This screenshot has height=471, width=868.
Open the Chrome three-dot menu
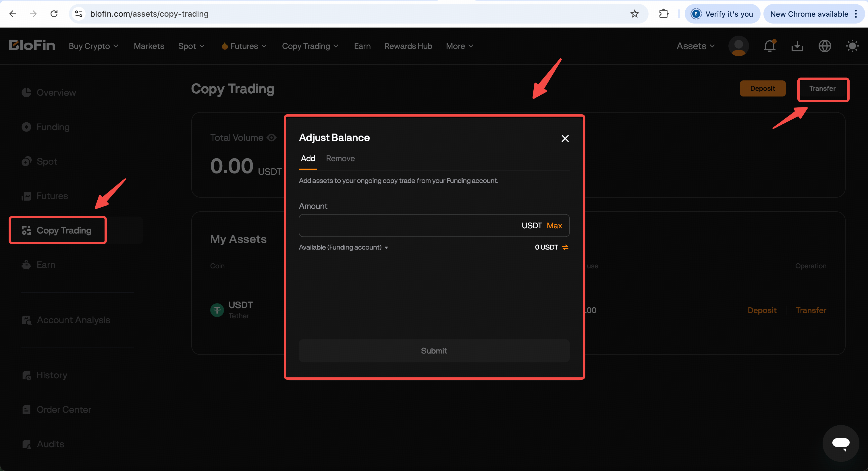[856, 14]
